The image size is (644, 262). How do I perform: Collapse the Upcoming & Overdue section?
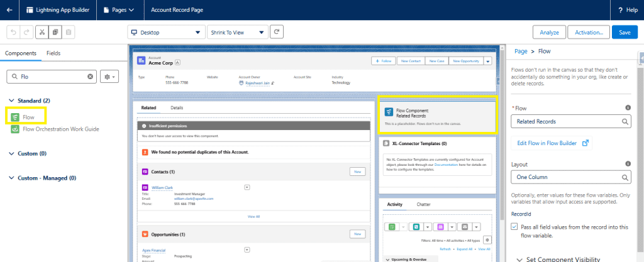coord(389,259)
